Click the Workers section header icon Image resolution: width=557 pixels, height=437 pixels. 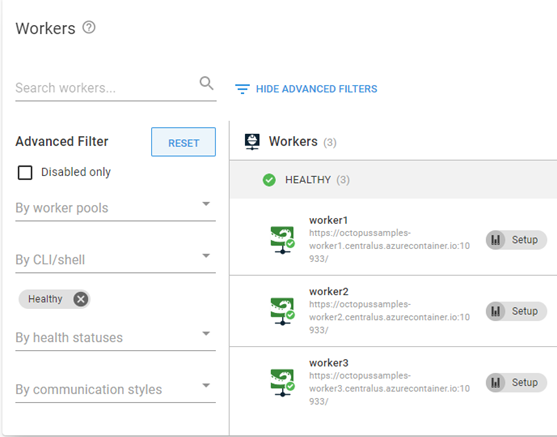tap(252, 142)
